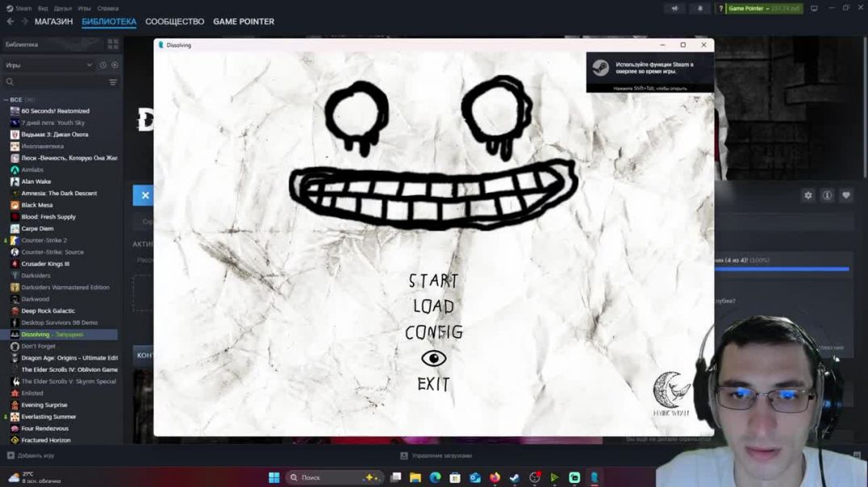Open Microsoft Store from taskbar

coord(455,477)
